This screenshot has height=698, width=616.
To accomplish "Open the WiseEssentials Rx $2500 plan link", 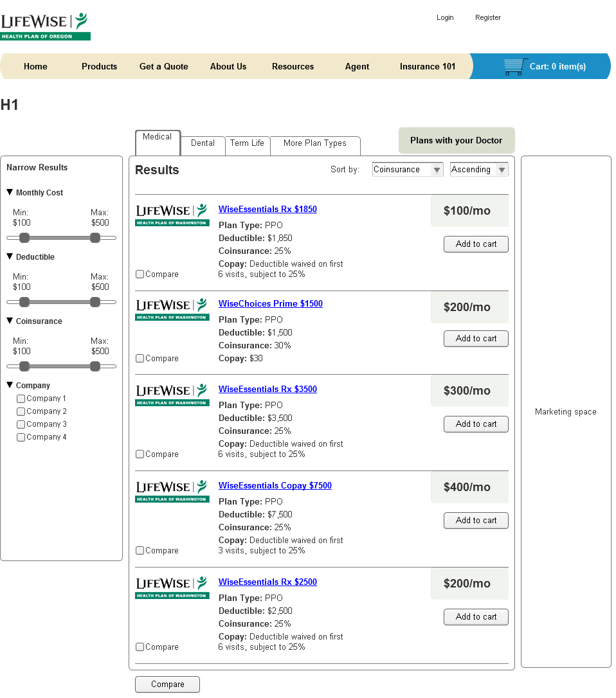I will click(267, 582).
